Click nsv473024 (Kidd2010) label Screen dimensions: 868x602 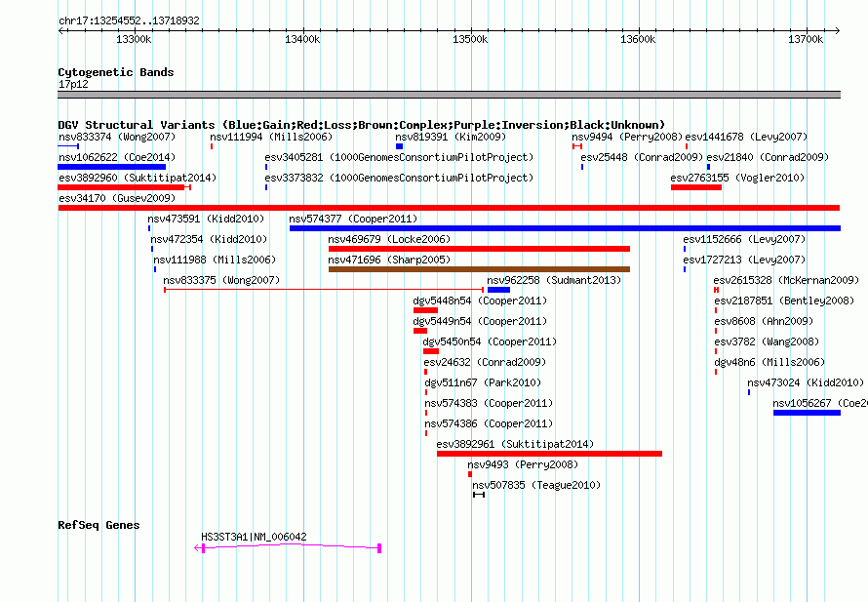806,382
